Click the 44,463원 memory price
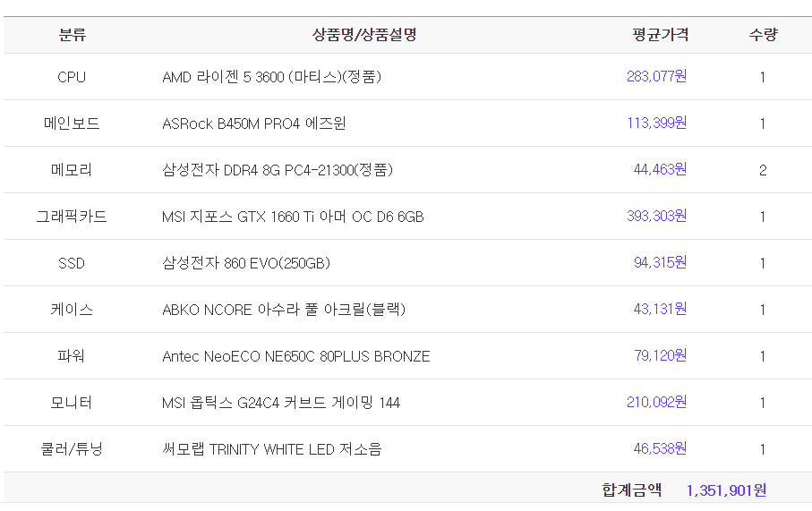The image size is (812, 511). tap(660, 170)
